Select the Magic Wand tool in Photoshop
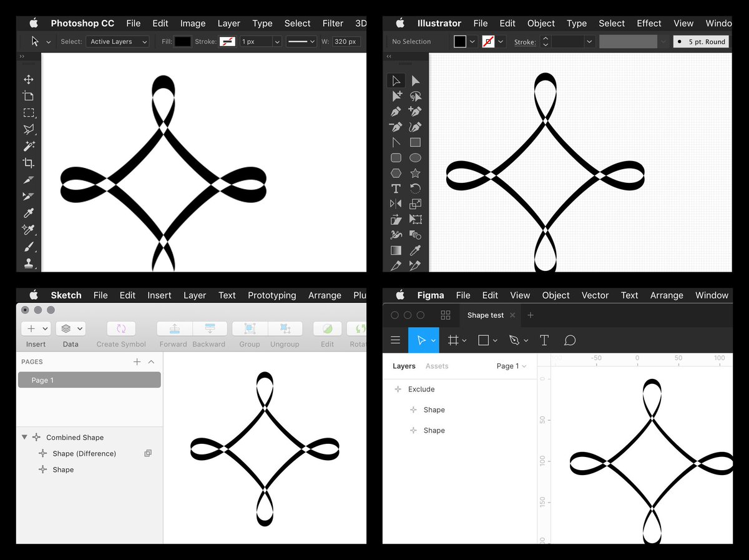 (x=29, y=146)
